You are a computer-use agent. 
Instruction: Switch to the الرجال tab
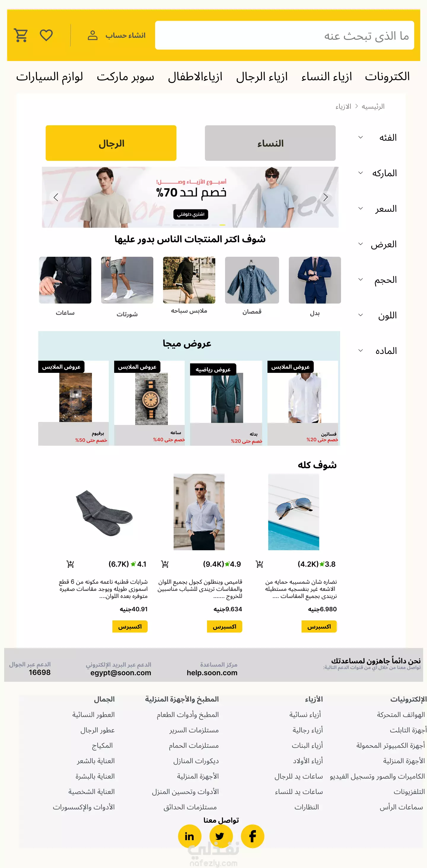111,143
